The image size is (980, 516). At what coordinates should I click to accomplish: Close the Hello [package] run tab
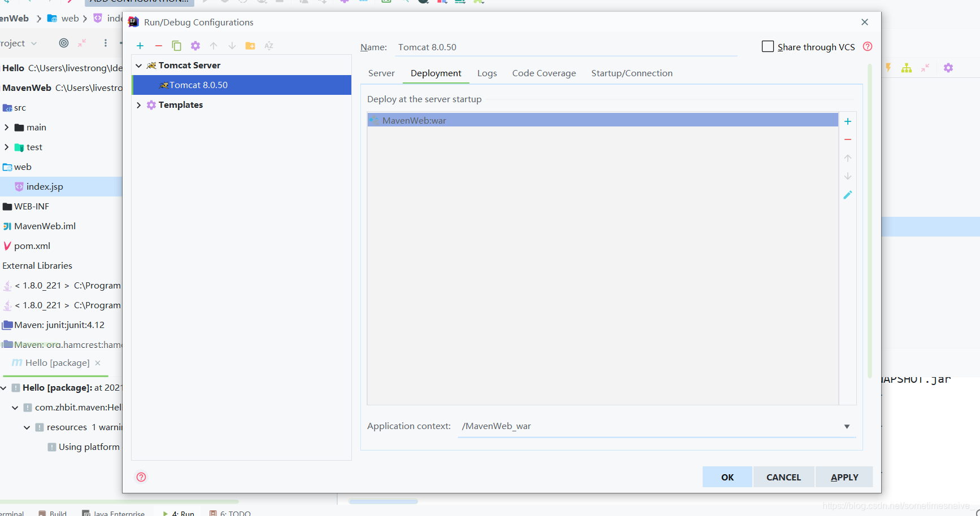coord(98,363)
